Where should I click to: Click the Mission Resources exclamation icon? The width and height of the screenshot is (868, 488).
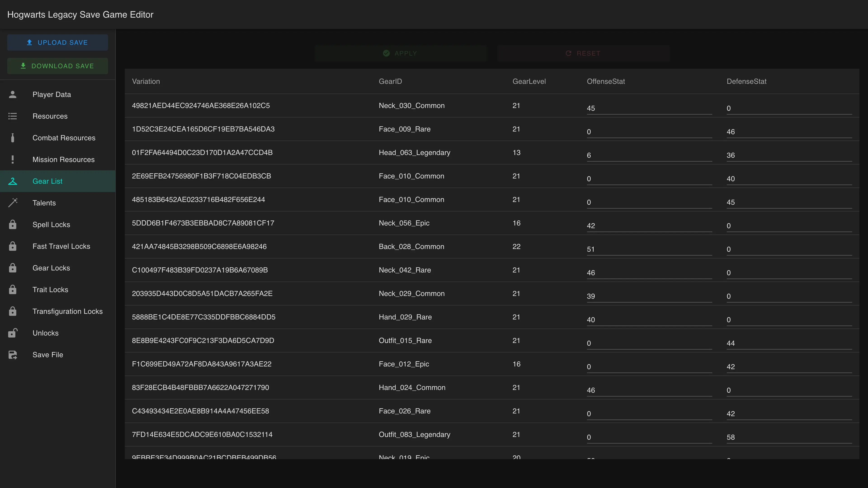point(12,159)
